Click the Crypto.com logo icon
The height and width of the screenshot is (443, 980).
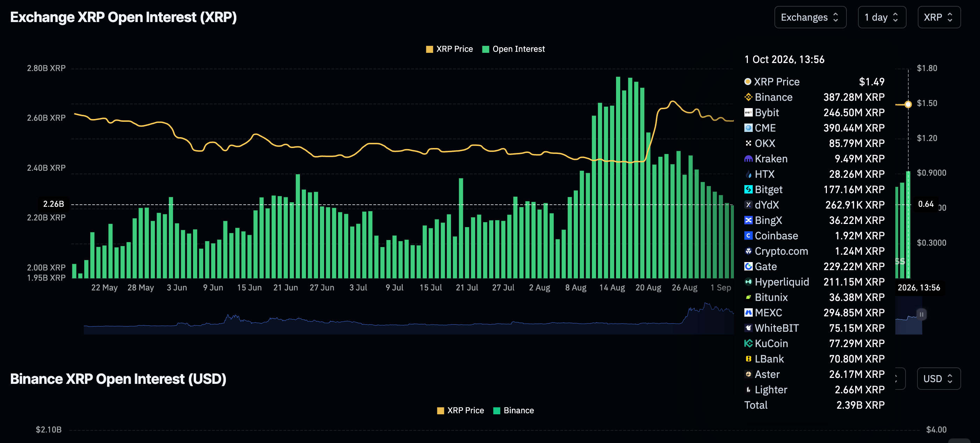click(748, 251)
